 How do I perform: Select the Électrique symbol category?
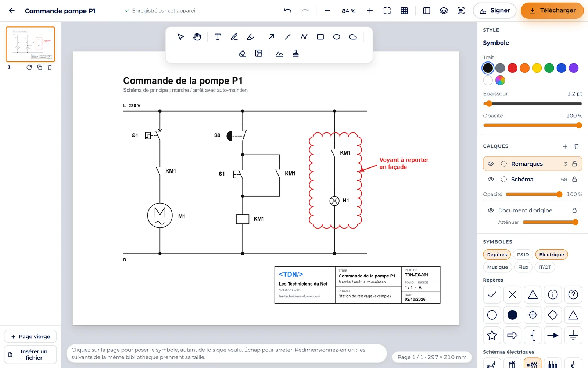pyautogui.click(x=552, y=255)
